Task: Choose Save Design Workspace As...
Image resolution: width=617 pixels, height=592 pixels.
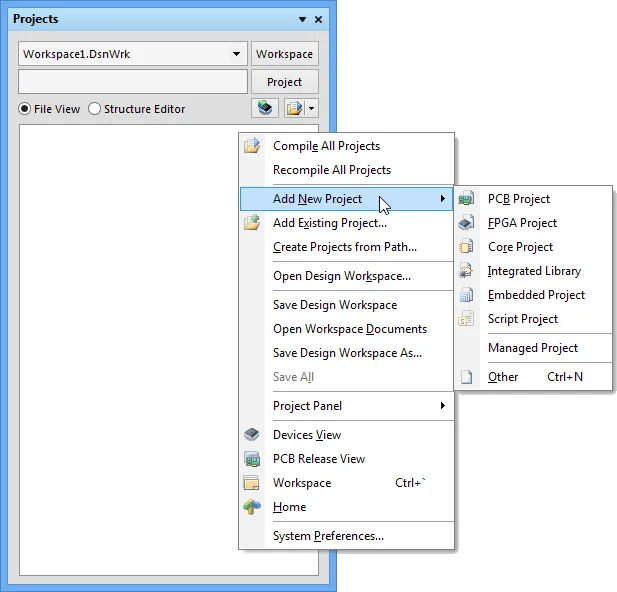Action: point(346,353)
